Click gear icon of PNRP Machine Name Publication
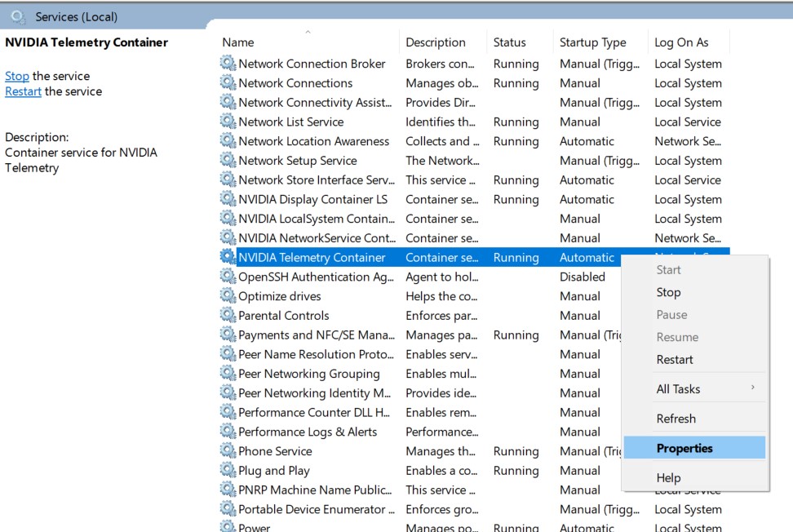 [228, 490]
